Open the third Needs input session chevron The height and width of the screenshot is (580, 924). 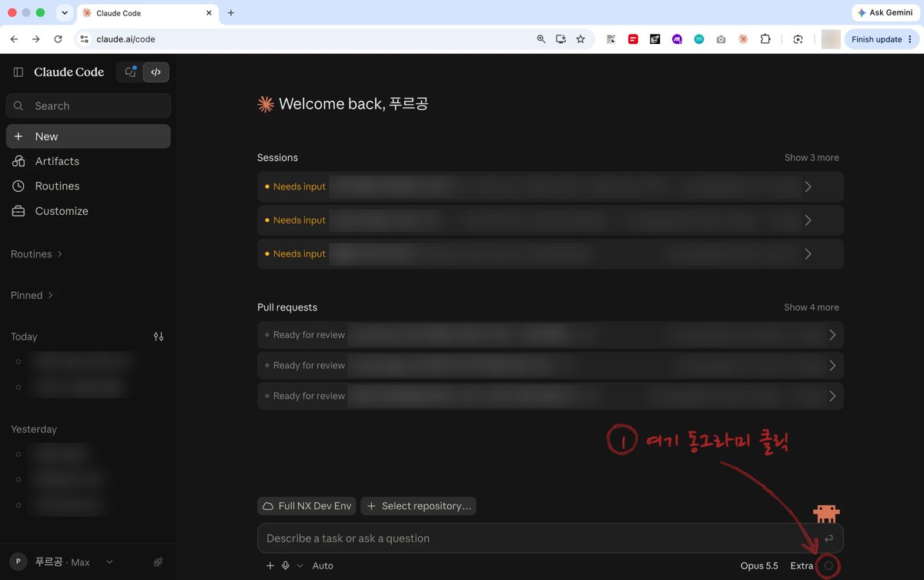tap(808, 253)
